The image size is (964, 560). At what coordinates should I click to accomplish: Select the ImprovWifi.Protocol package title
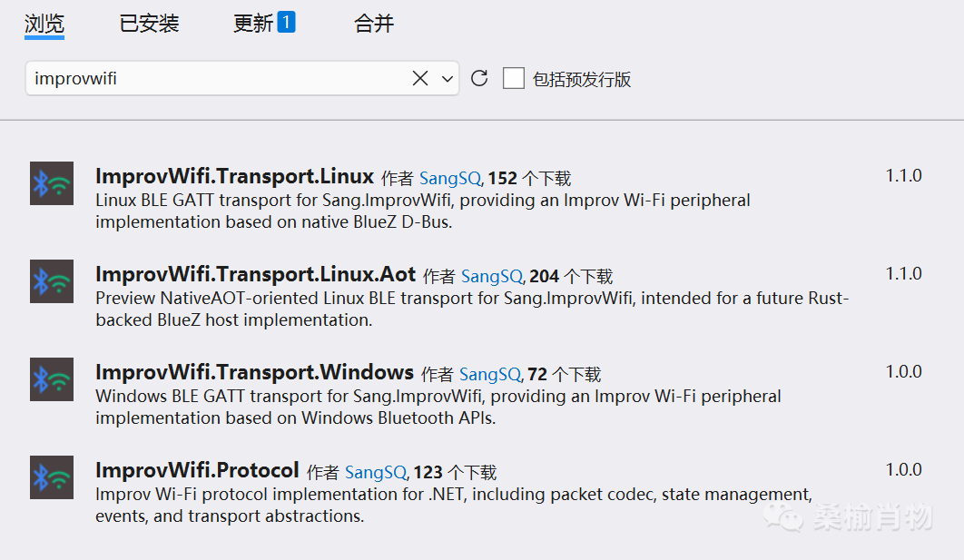[x=199, y=470]
